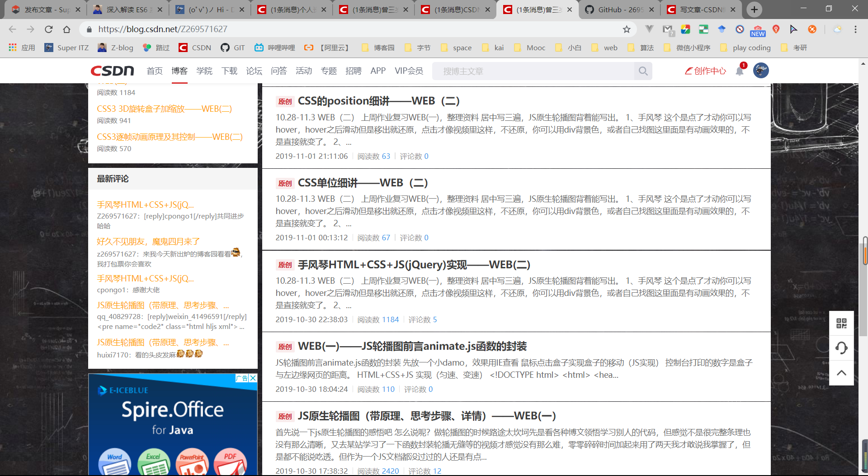Image resolution: width=868 pixels, height=476 pixels.
Task: Toggle the bookmark star in the address bar
Action: click(627, 29)
